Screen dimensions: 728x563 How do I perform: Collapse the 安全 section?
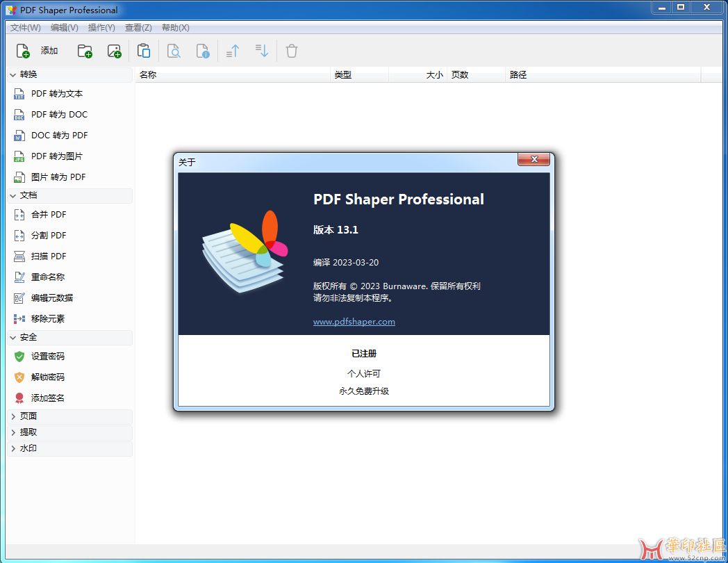[13, 338]
